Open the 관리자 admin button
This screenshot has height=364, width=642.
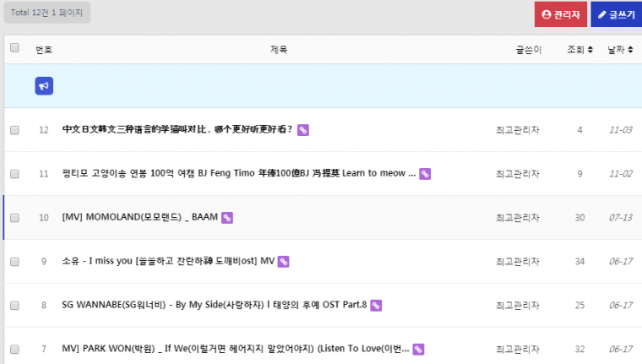pyautogui.click(x=561, y=14)
